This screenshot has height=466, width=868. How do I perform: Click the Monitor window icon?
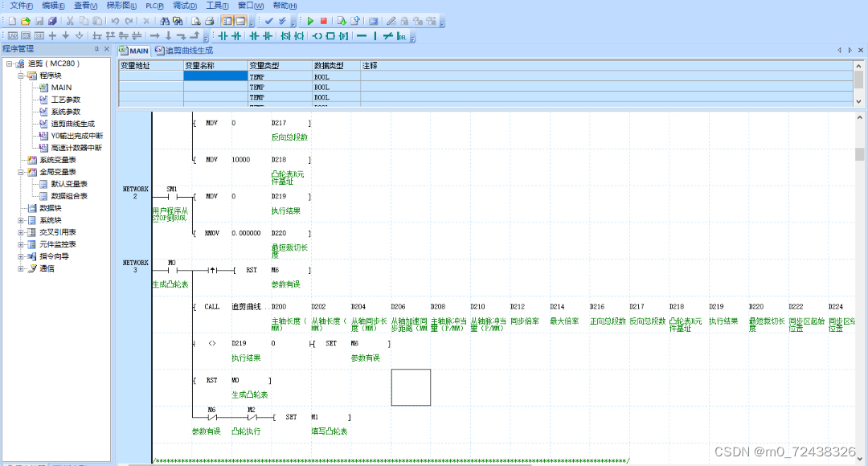pyautogui.click(x=374, y=21)
